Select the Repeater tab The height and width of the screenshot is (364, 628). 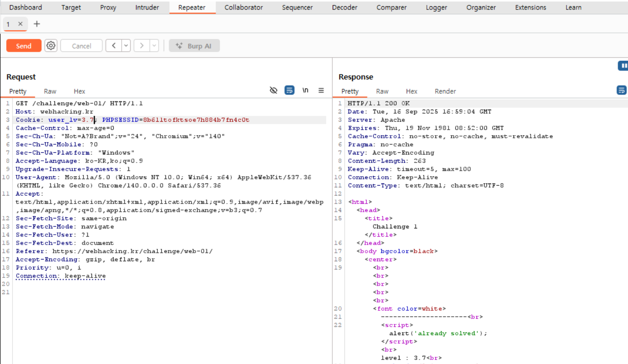[x=192, y=7]
